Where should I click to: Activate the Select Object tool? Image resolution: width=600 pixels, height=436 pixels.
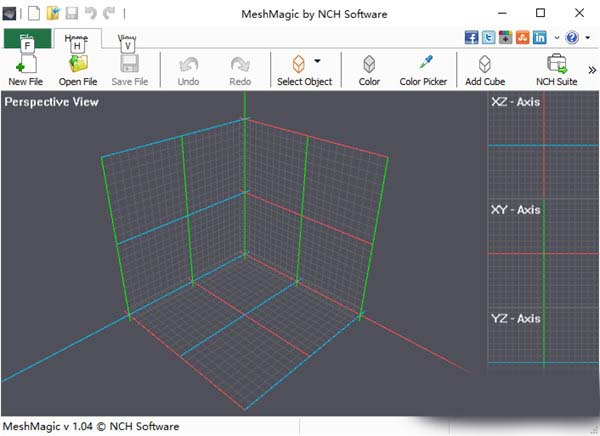pyautogui.click(x=305, y=70)
